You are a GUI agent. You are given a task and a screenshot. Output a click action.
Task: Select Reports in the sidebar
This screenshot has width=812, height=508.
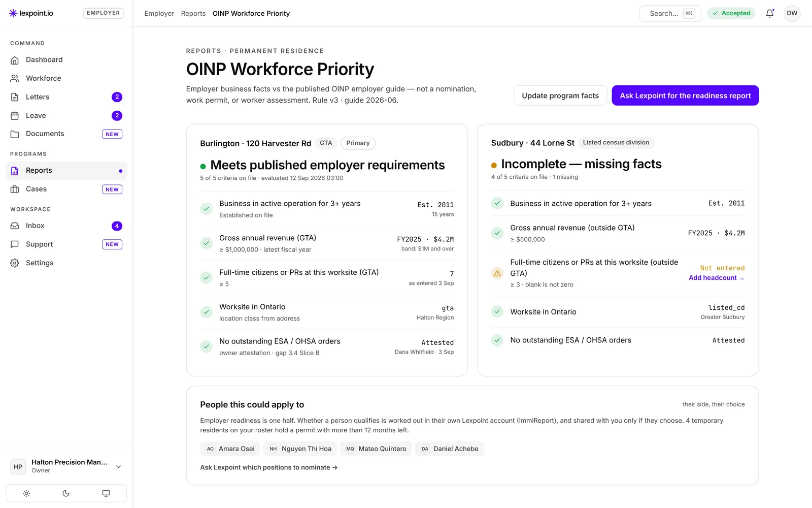[66, 171]
